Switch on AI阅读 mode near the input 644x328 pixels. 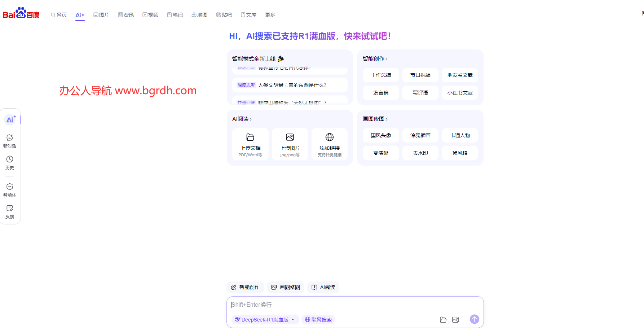click(x=323, y=287)
